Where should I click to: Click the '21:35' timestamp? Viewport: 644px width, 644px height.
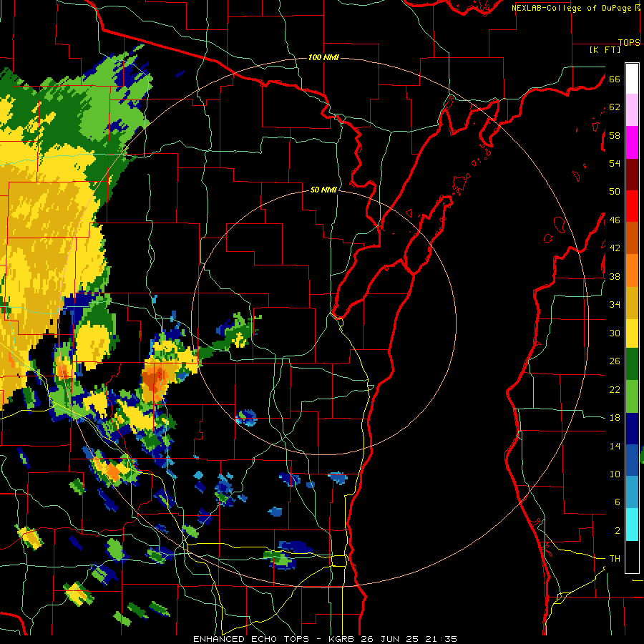click(x=441, y=639)
